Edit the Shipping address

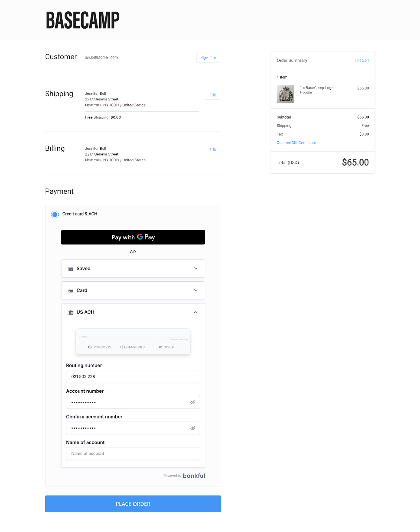tap(213, 95)
